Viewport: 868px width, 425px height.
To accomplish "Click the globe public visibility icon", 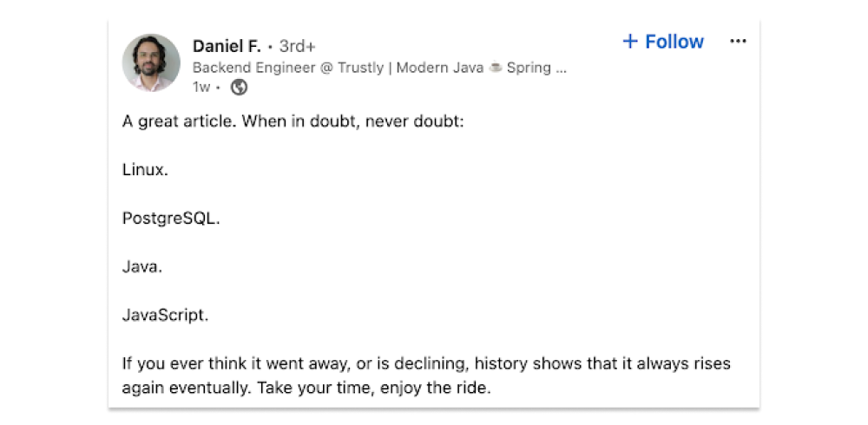I will pyautogui.click(x=239, y=87).
